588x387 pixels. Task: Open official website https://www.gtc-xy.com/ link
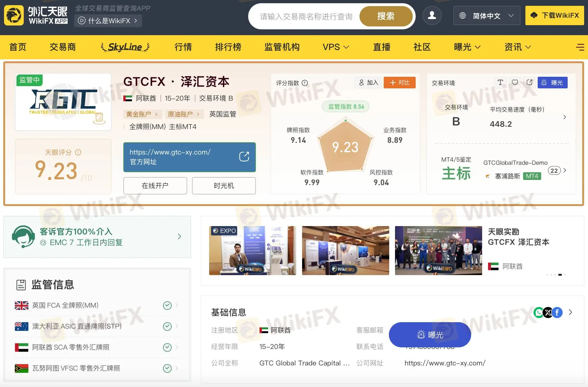189,157
